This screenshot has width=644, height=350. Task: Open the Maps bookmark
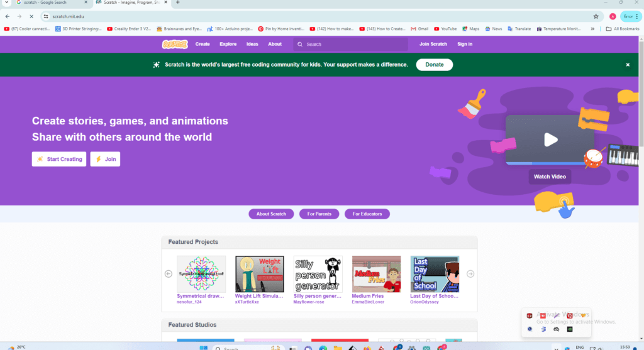point(470,29)
